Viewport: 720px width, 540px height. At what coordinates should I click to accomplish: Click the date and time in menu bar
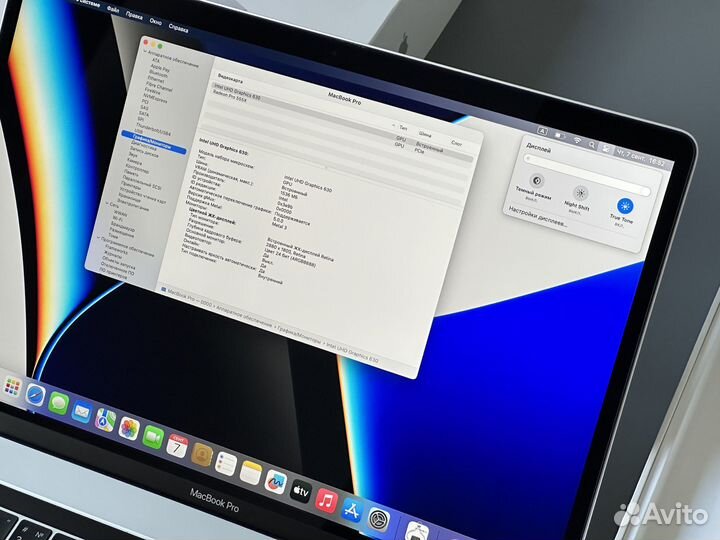(641, 158)
